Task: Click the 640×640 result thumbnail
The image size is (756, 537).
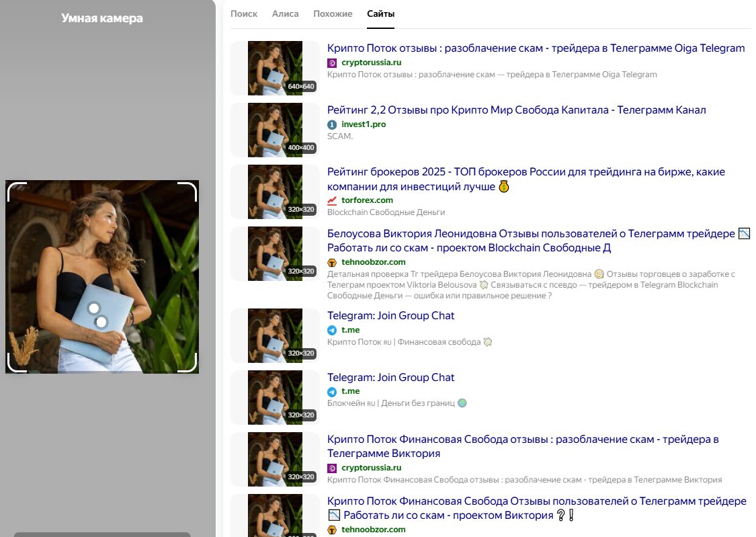Action: 275,68
